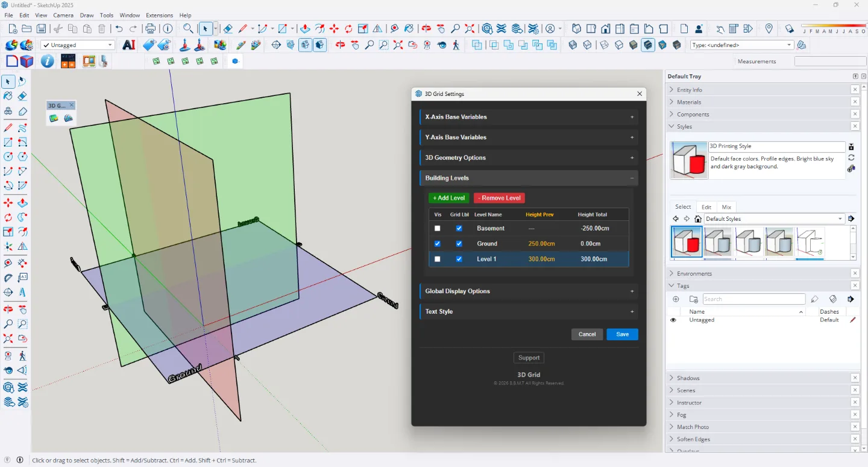The image size is (868, 467).
Task: Click the Support button
Action: pyautogui.click(x=529, y=358)
